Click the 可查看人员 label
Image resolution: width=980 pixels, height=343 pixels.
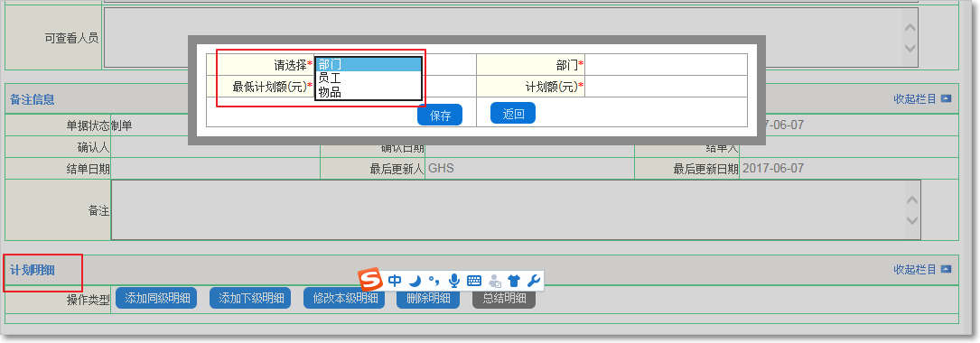71,38
